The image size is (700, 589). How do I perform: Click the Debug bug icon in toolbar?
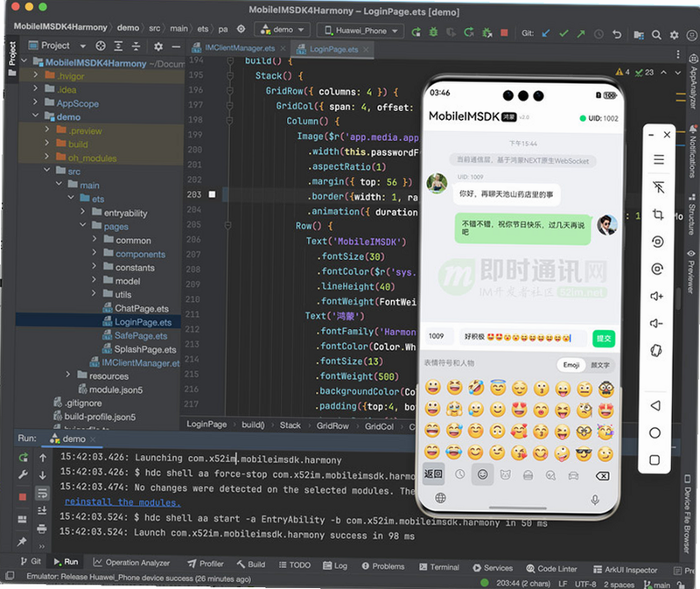tap(433, 32)
